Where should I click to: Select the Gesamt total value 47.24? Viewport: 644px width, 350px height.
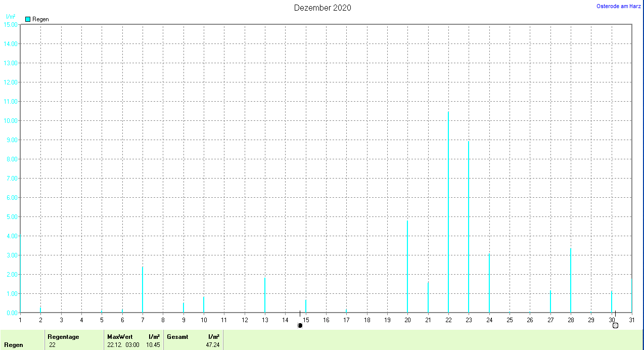click(x=213, y=345)
